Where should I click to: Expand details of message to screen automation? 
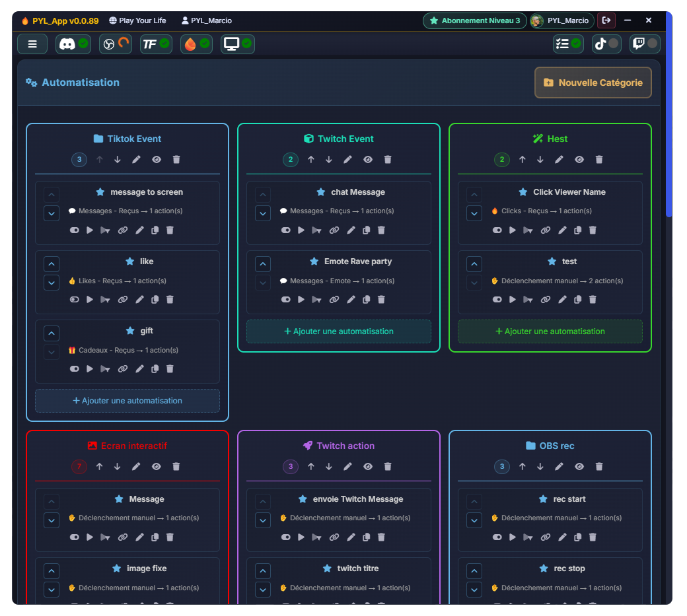tap(51, 213)
